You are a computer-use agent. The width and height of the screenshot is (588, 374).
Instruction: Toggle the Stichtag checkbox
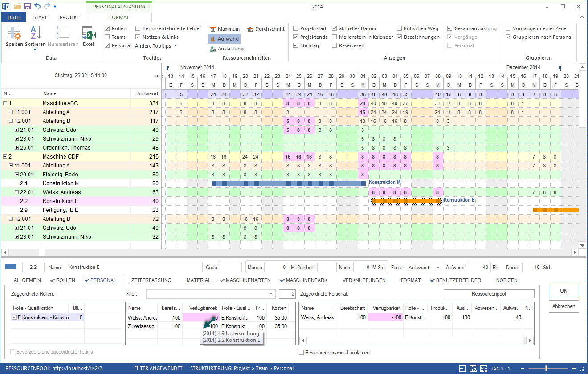[x=296, y=45]
